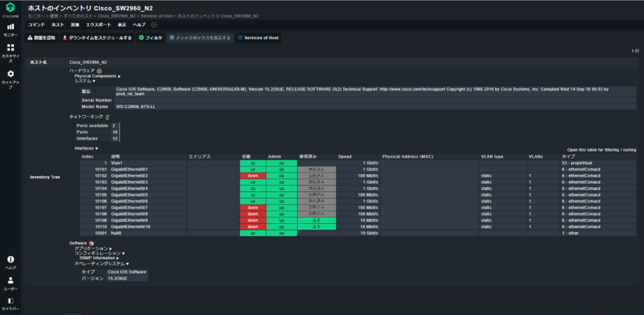Open the エクスポート menu
Image resolution: width=644 pixels, height=315 pixels.
(99, 25)
